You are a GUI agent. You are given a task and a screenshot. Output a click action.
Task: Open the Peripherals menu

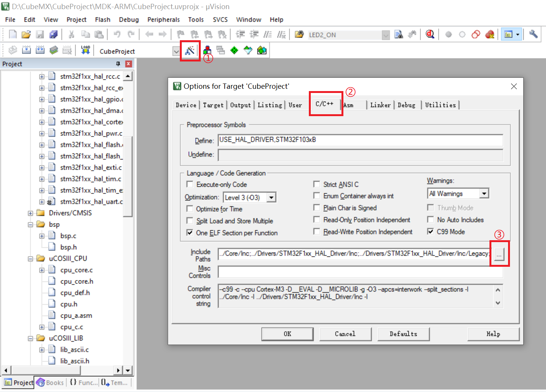point(164,20)
